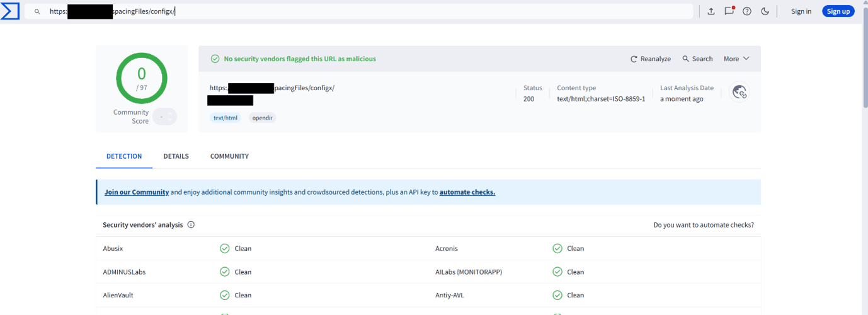The width and height of the screenshot is (868, 315).
Task: Click the Sign in link
Action: (x=801, y=11)
